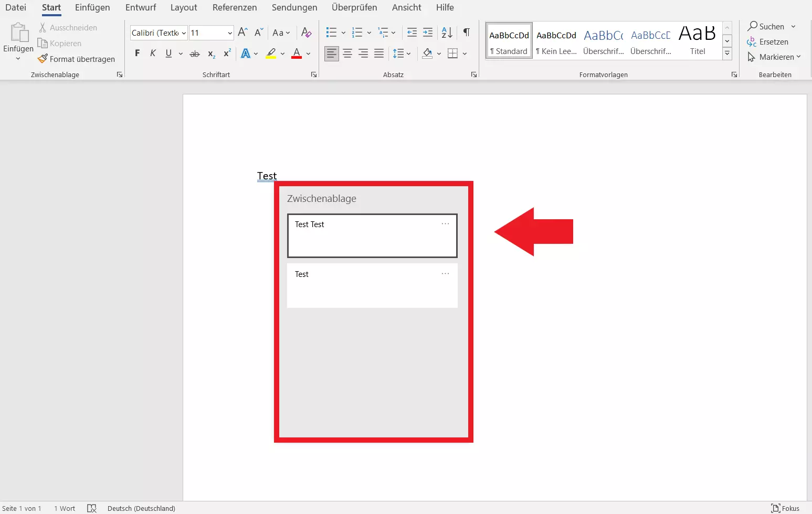Toggle superscript formatting
This screenshot has width=812, height=514.
tap(227, 53)
